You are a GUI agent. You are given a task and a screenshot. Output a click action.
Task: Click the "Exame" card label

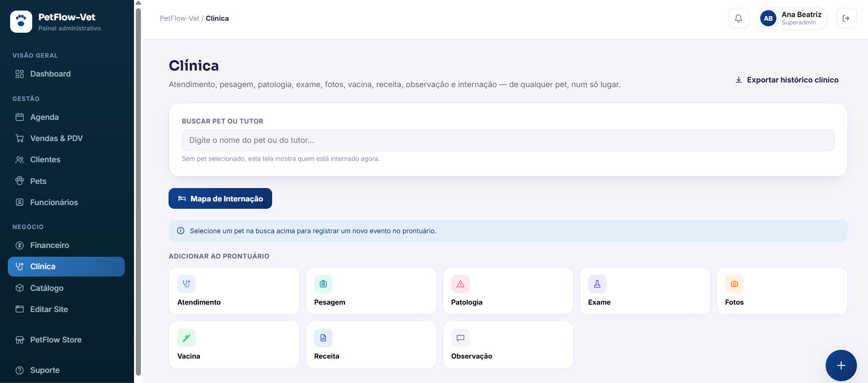pos(600,302)
